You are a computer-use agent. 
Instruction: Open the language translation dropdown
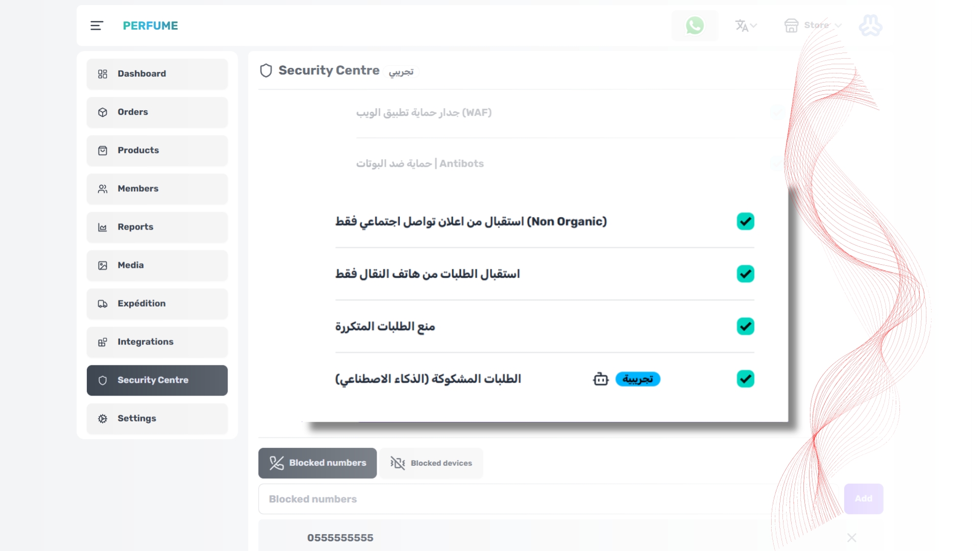[746, 26]
